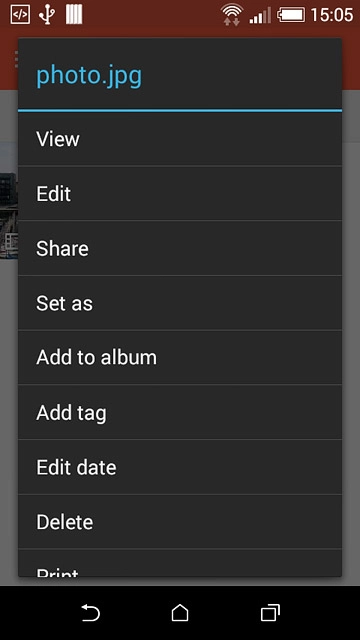Select View from the photo menu
This screenshot has height=640, width=360.
tap(180, 139)
